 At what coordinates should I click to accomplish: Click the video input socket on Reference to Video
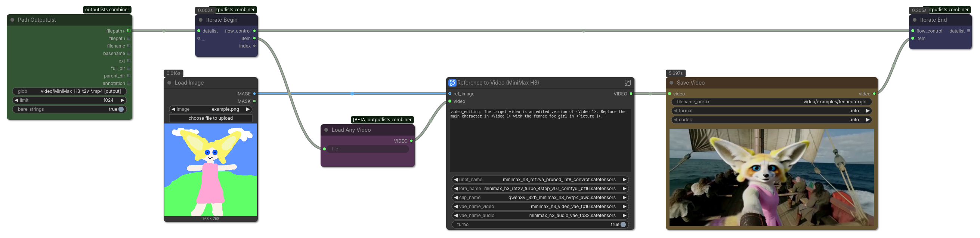click(x=450, y=101)
